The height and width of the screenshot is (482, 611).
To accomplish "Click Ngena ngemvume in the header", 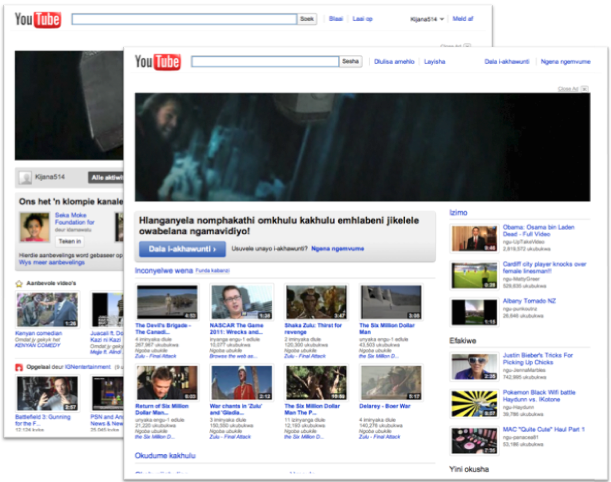I will click(565, 62).
